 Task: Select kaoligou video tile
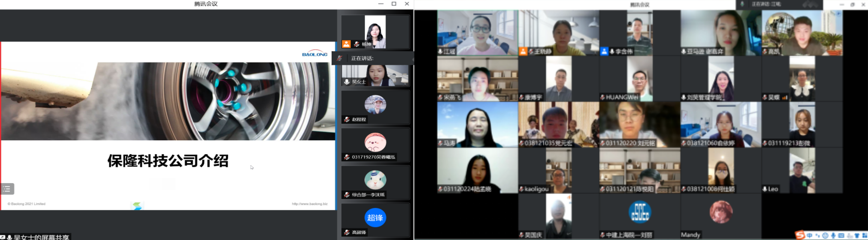coord(558,170)
